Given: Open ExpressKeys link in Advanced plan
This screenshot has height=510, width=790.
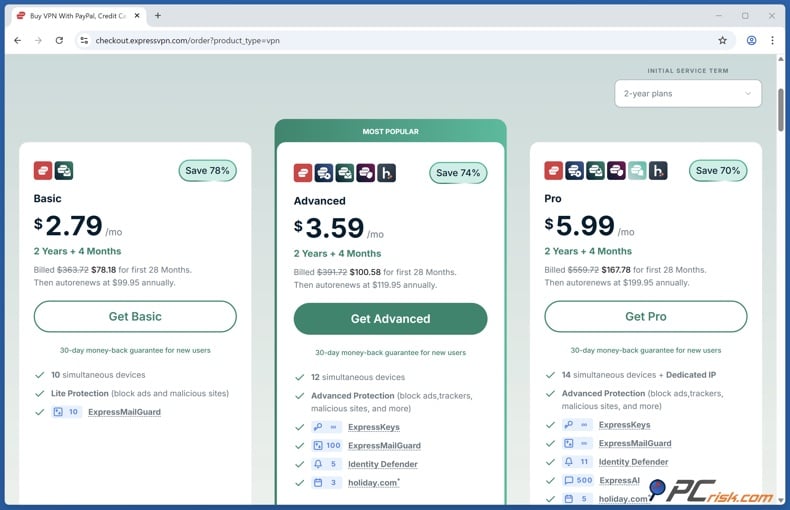Looking at the screenshot, I should (374, 427).
